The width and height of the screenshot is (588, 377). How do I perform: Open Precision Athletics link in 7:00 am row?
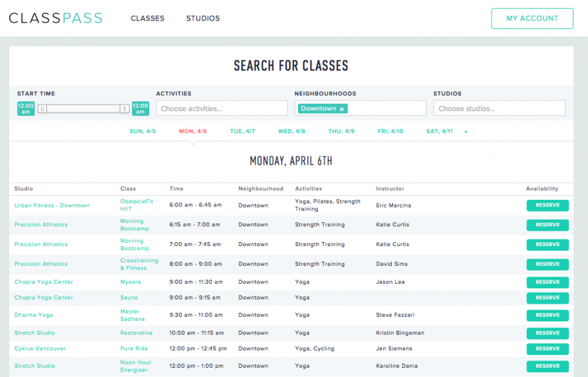tap(41, 244)
